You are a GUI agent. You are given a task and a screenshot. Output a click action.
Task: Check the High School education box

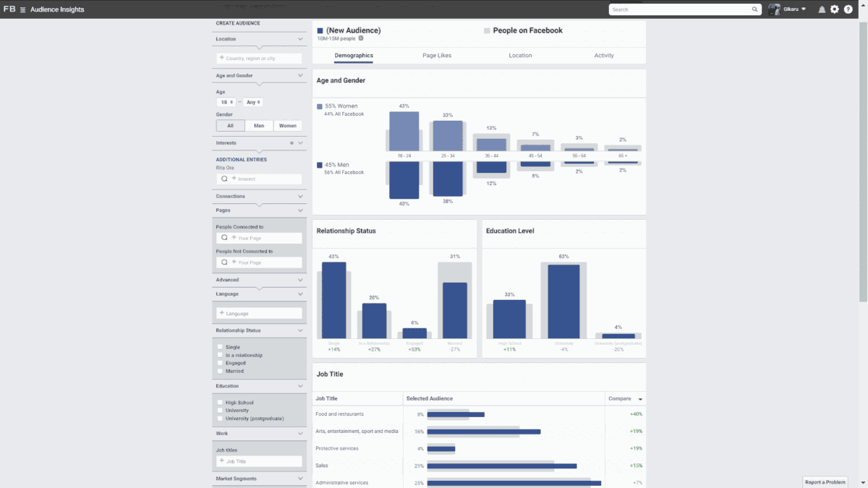pyautogui.click(x=220, y=403)
